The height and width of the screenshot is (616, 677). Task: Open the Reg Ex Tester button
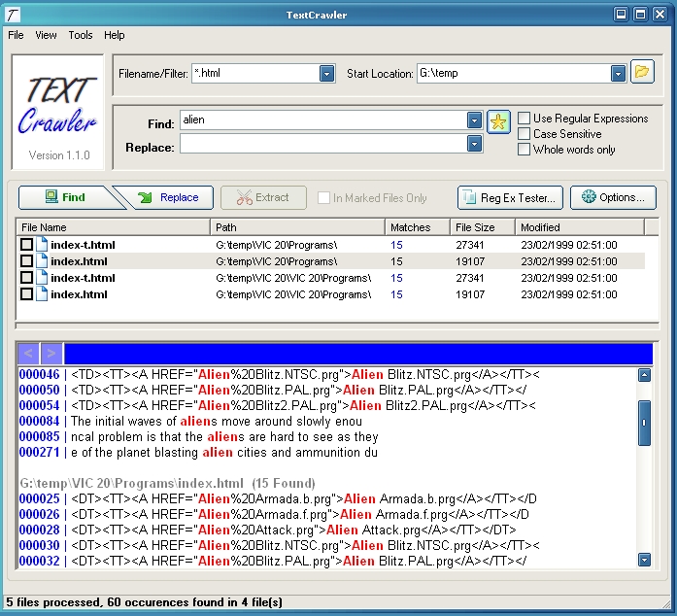510,197
